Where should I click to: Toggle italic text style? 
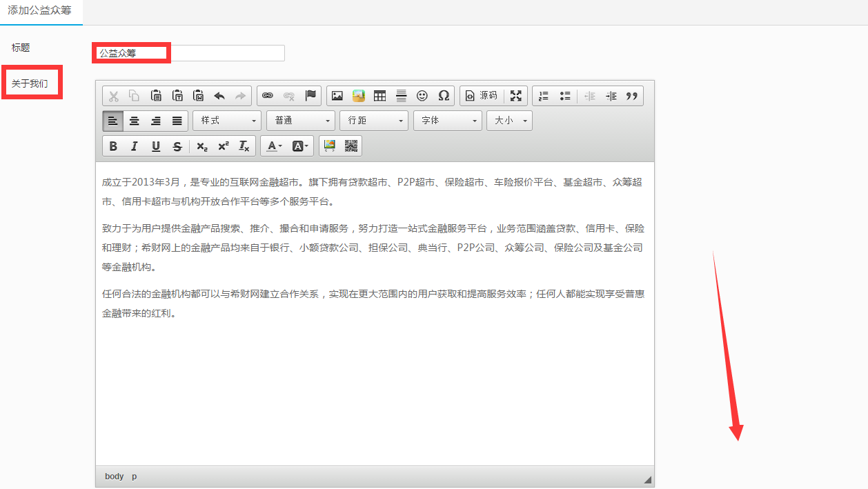click(135, 146)
